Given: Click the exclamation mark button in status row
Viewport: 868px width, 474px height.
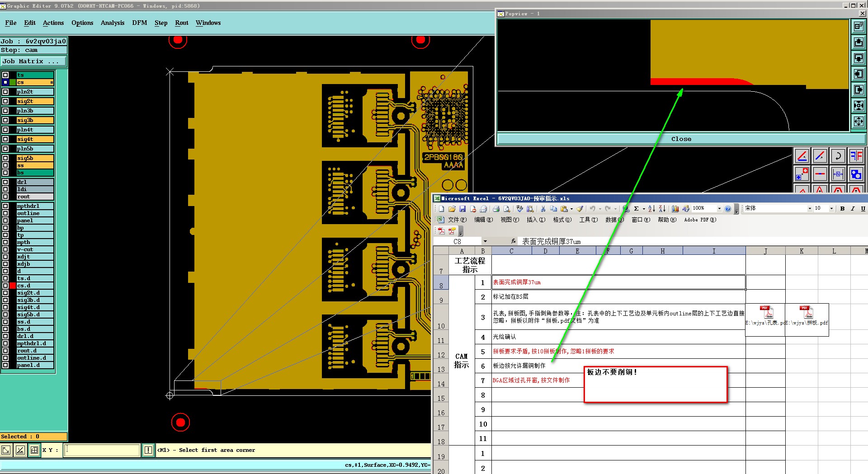Looking at the screenshot, I should [148, 450].
